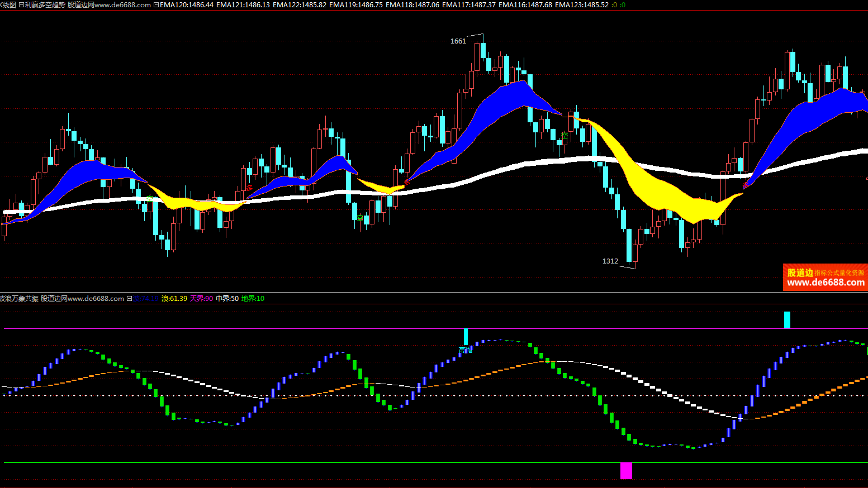
Task: Click the 1312 low price label
Action: click(610, 261)
